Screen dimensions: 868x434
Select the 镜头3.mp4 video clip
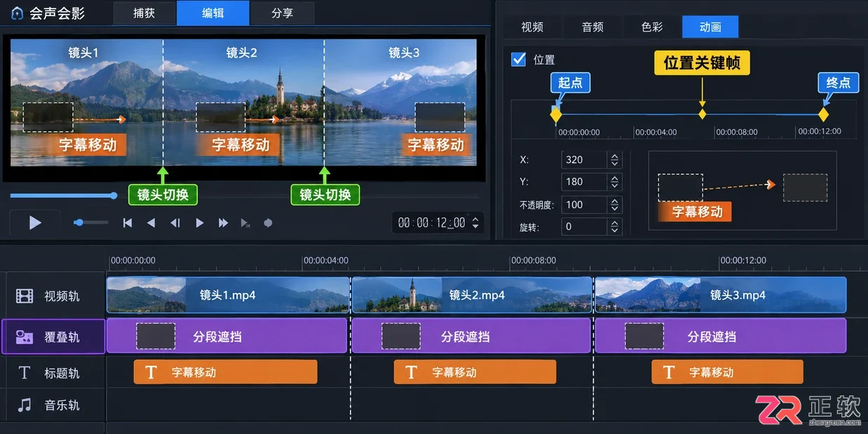(720, 295)
